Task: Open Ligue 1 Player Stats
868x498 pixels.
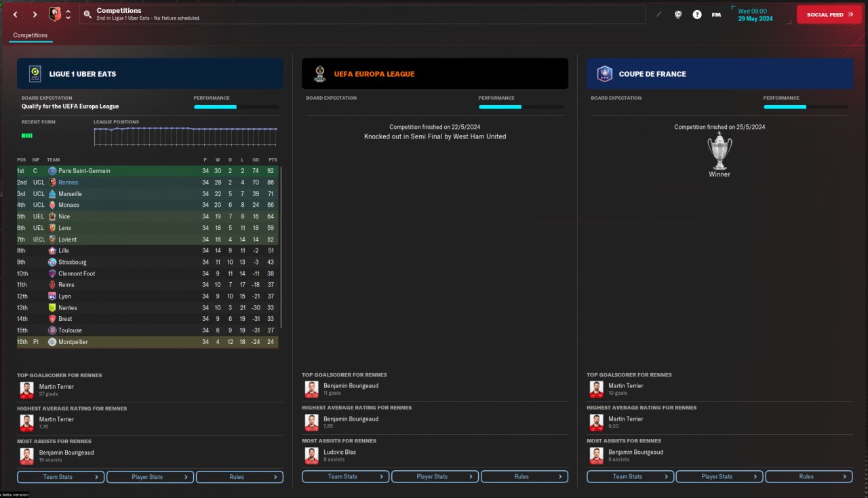Action: tap(151, 477)
